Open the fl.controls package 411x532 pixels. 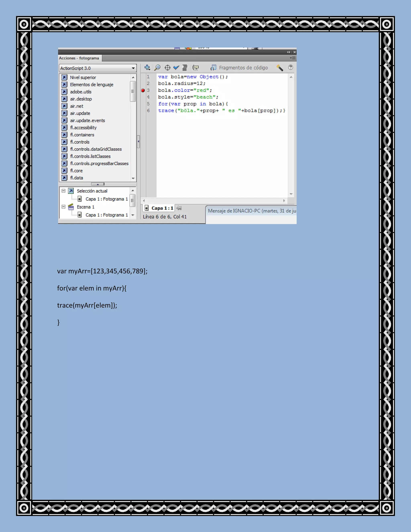click(80, 142)
